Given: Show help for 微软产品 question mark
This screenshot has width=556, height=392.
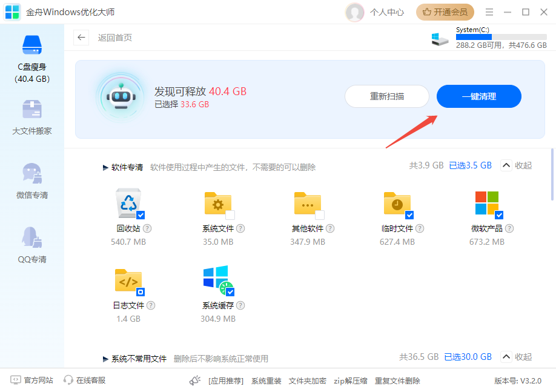Looking at the screenshot, I should pos(509,228).
